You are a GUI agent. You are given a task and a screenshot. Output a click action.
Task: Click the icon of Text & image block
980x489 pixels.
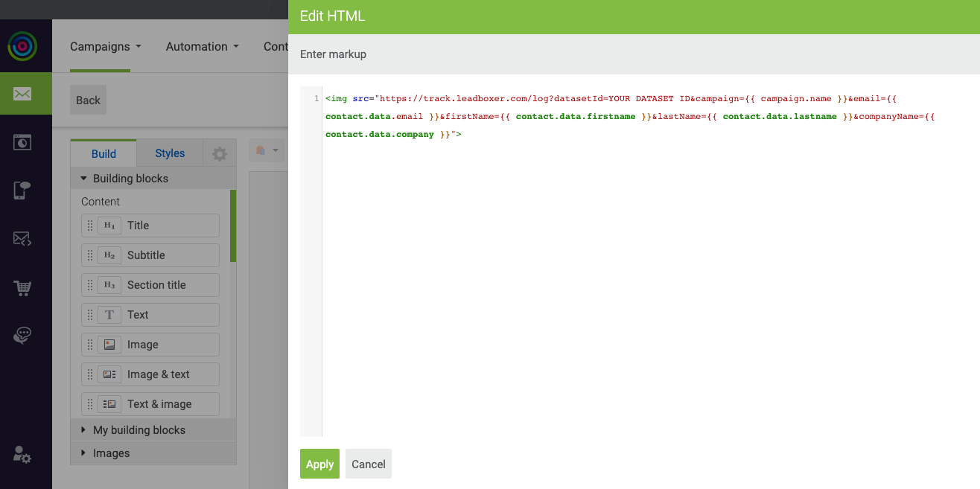(109, 404)
